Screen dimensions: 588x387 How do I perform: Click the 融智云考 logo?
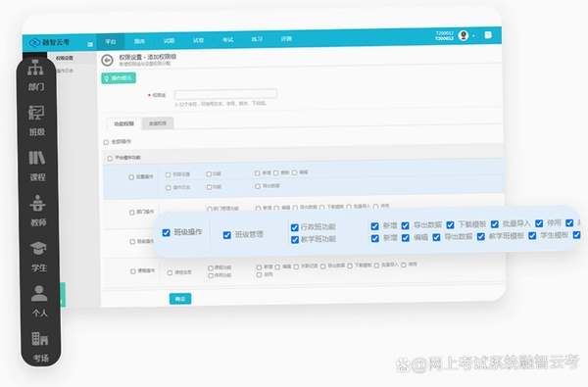click(x=50, y=42)
